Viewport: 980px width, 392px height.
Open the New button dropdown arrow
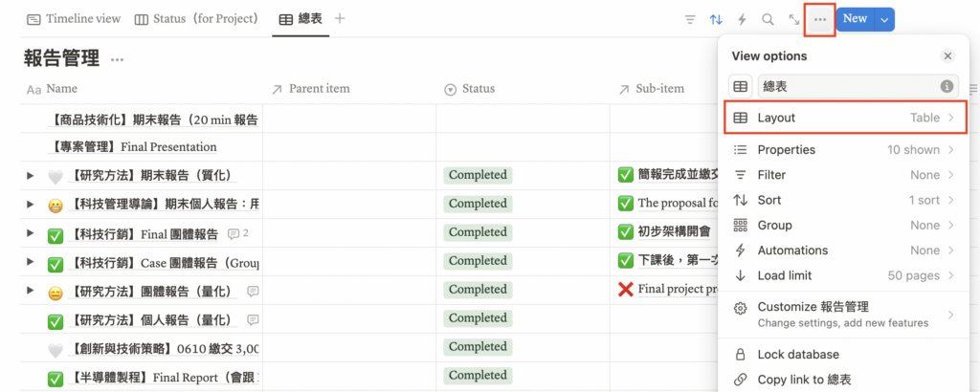coord(884,19)
